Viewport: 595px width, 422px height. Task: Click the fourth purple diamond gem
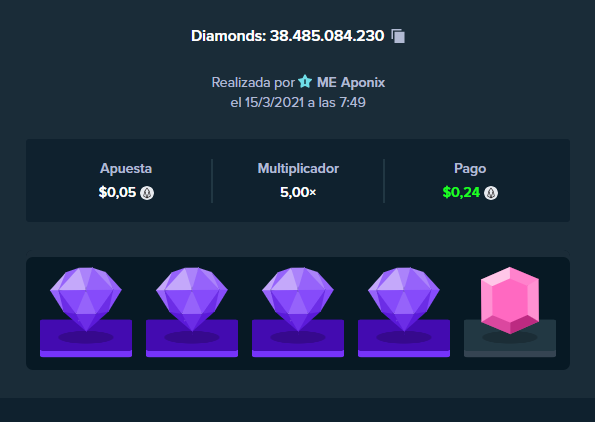pyautogui.click(x=404, y=299)
